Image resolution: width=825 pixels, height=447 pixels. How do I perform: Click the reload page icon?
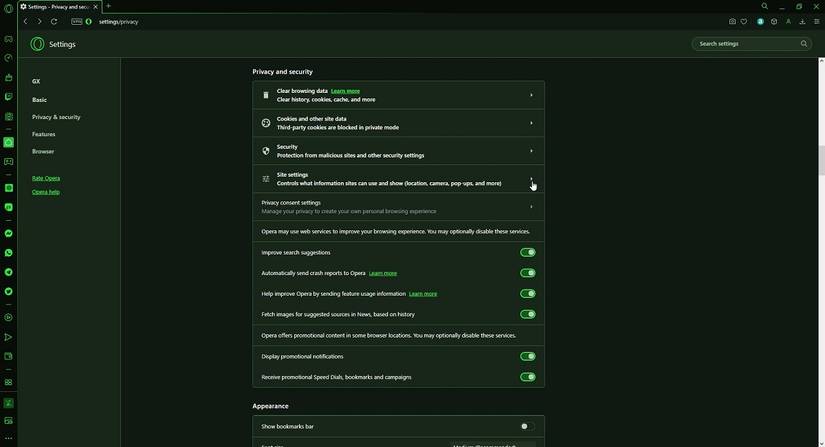tap(54, 22)
